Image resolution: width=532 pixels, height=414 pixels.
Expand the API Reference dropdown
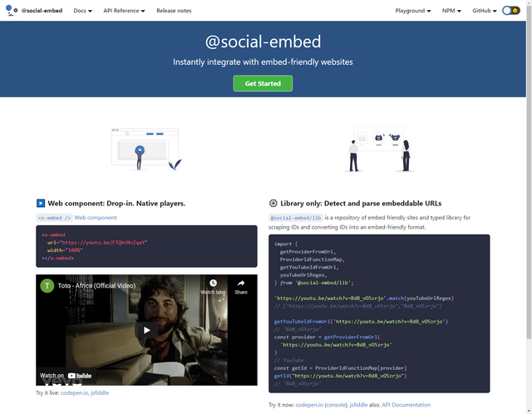[124, 11]
